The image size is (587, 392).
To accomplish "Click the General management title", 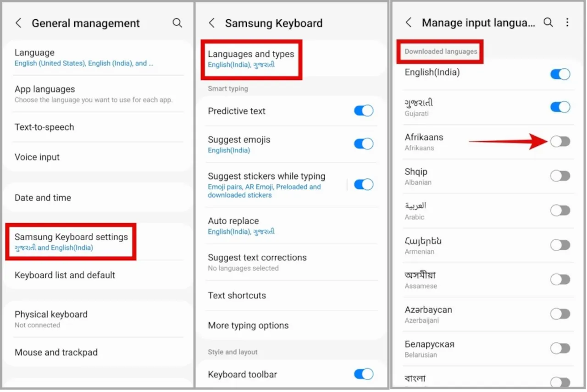I will [x=86, y=23].
